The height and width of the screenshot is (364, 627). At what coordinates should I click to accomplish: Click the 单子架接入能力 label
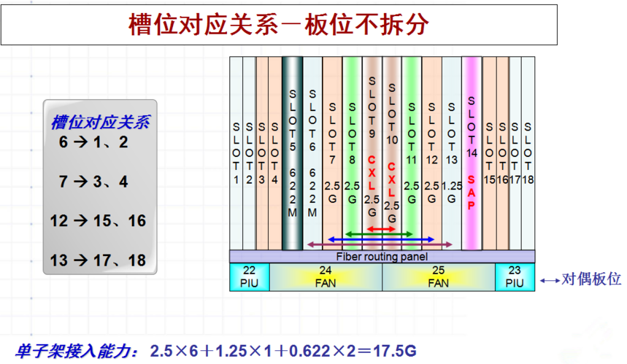click(76, 352)
